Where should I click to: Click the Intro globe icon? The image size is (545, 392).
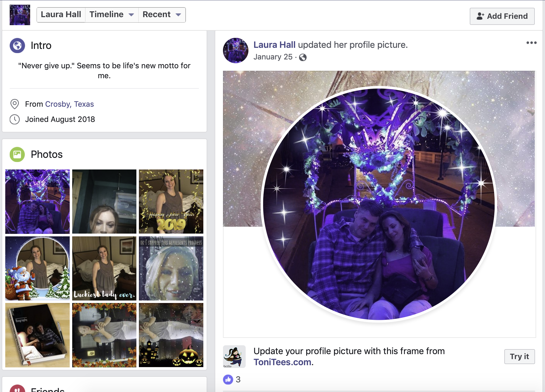[x=17, y=45]
